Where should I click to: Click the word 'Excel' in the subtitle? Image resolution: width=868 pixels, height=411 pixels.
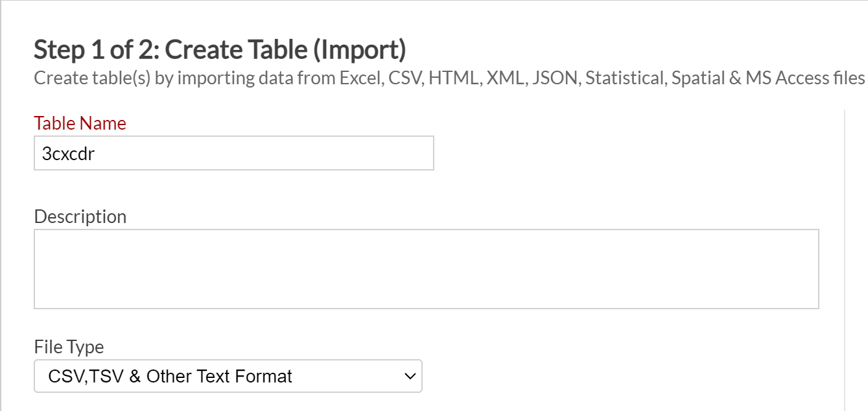pyautogui.click(x=364, y=78)
